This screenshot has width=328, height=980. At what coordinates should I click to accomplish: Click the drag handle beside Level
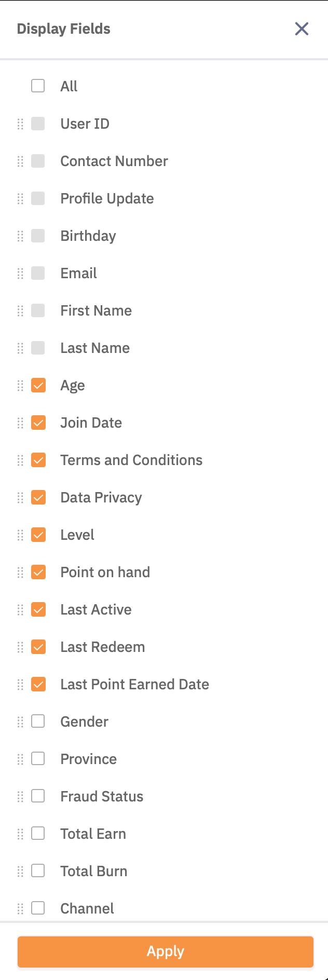point(21,535)
